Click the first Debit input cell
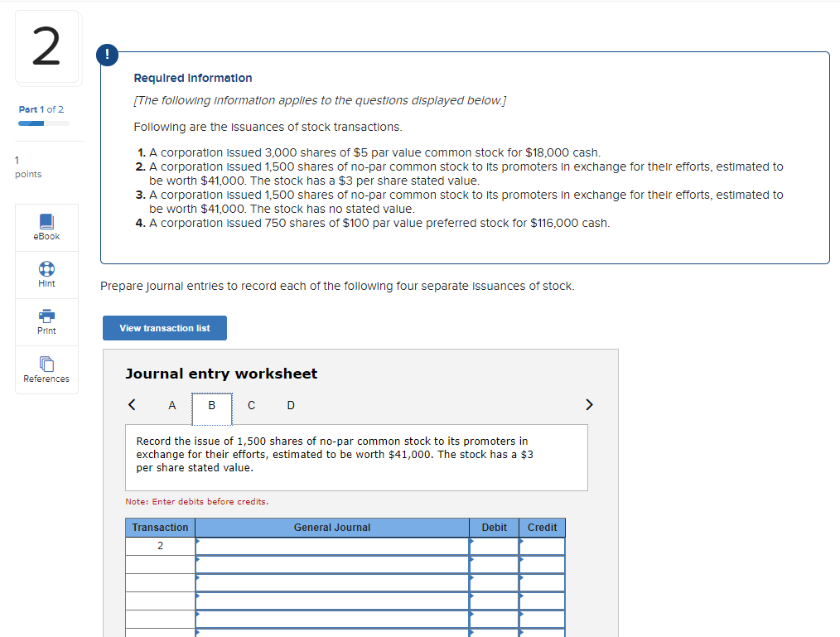 493,546
